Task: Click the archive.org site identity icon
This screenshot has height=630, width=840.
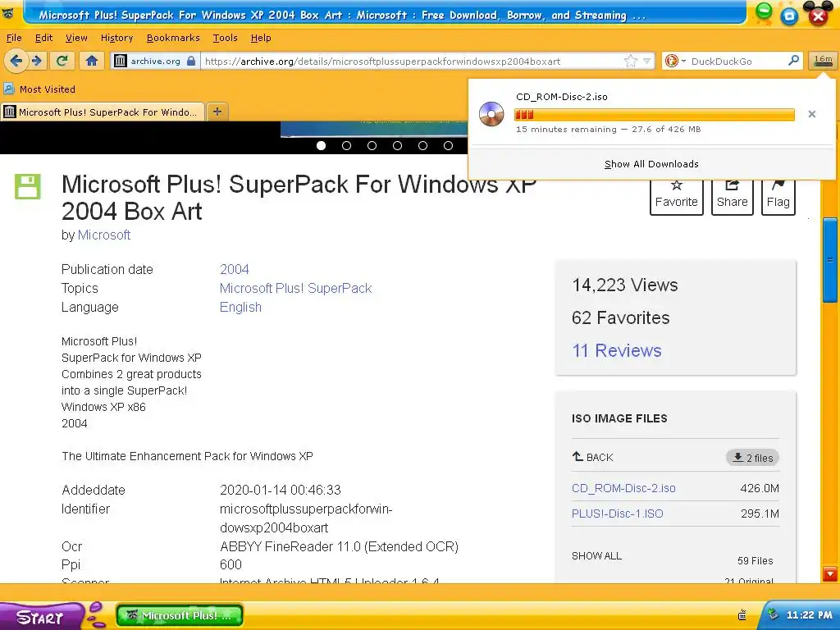Action: click(x=121, y=61)
